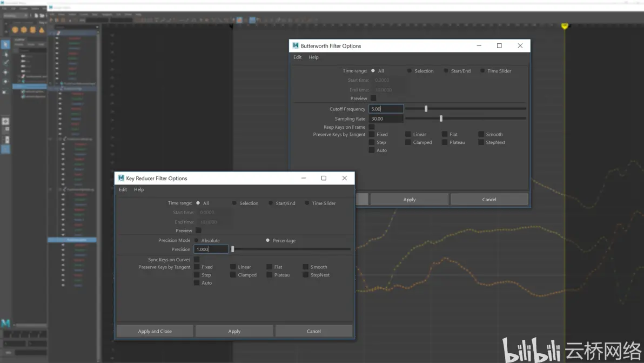Click the Cutoff Frequency value field

tap(386, 109)
